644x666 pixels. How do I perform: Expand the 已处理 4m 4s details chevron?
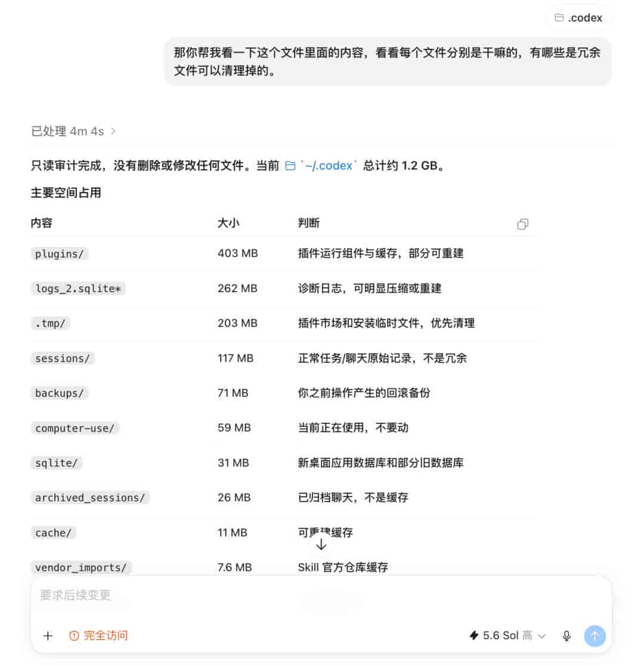tap(113, 131)
